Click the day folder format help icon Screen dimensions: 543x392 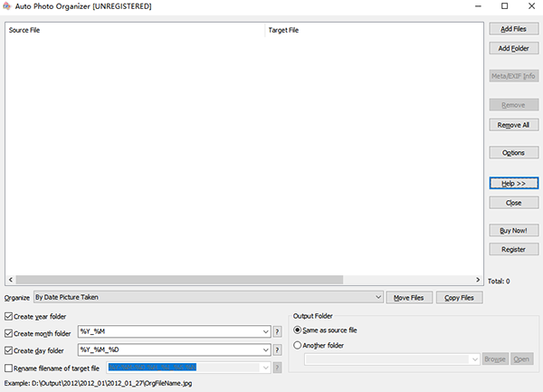(x=277, y=350)
